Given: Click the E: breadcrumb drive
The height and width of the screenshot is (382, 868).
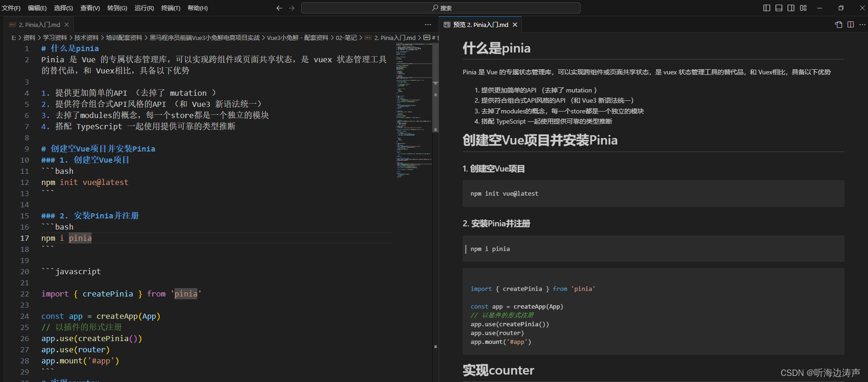Looking at the screenshot, I should pos(13,38).
